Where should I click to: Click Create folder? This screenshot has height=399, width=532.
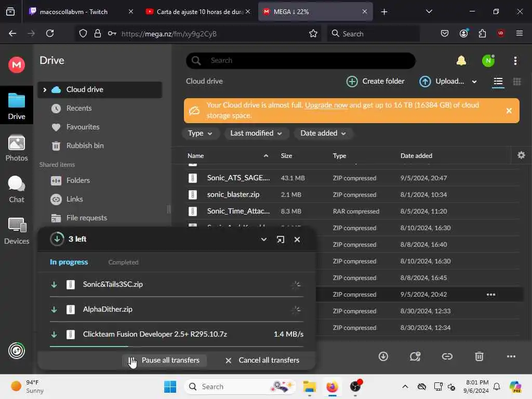point(375,82)
